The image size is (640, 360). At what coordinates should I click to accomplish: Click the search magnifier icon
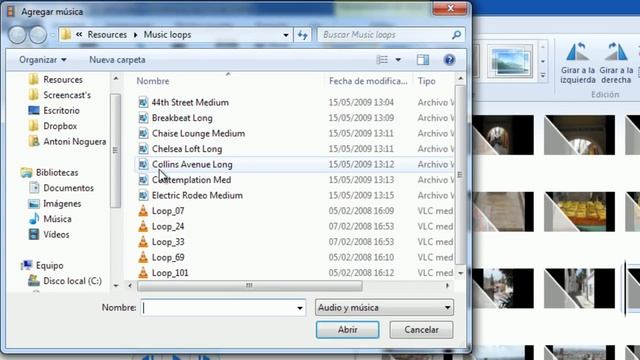click(456, 35)
